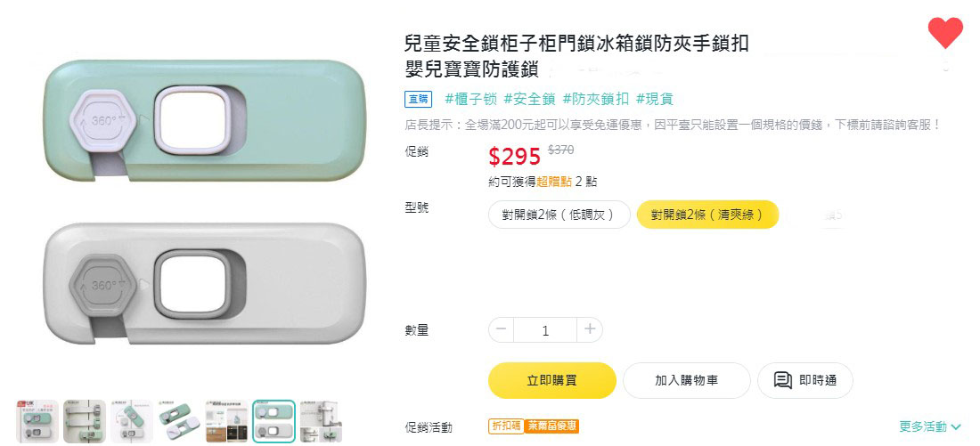
Task: Open the #防夾鎖扣 hashtag
Action: (595, 99)
